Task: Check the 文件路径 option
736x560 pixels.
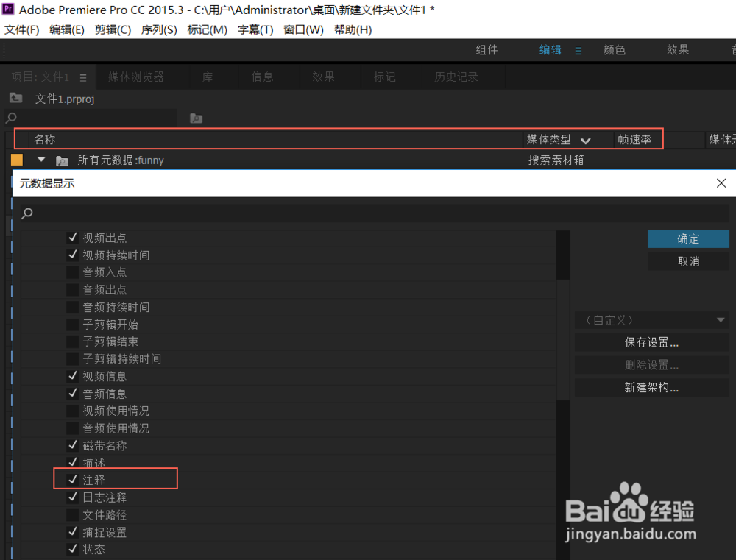Action: tap(72, 514)
